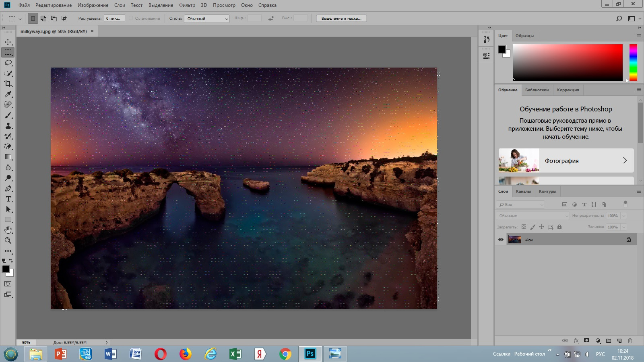Open the Вид layer filter dropdown

[520, 204]
